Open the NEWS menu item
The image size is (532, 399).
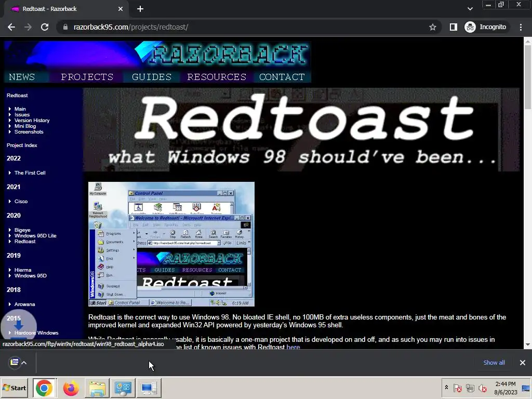pos(22,77)
